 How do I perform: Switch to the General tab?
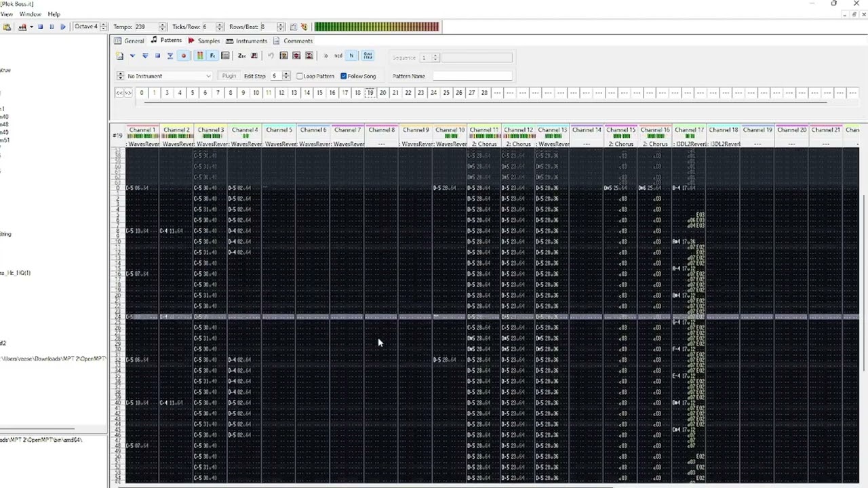(x=129, y=41)
